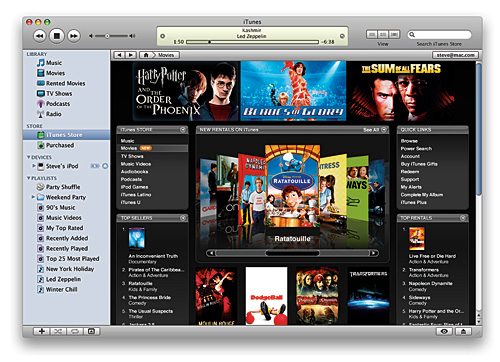Click the shuffle icon at bottom left
This screenshot has height=362, width=500.
tap(58, 331)
